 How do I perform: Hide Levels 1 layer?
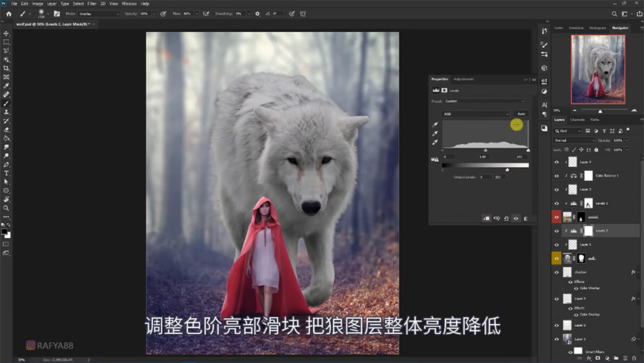click(x=557, y=203)
